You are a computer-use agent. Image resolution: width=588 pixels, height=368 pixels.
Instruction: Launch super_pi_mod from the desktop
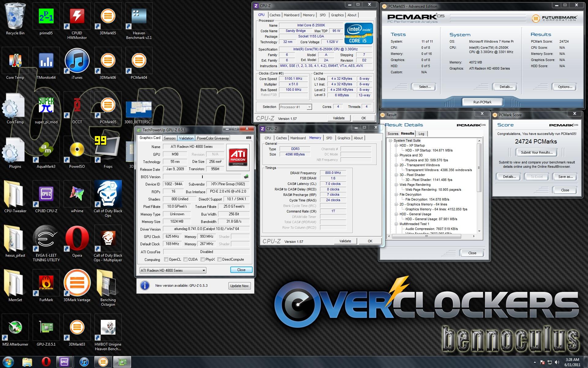point(46,108)
